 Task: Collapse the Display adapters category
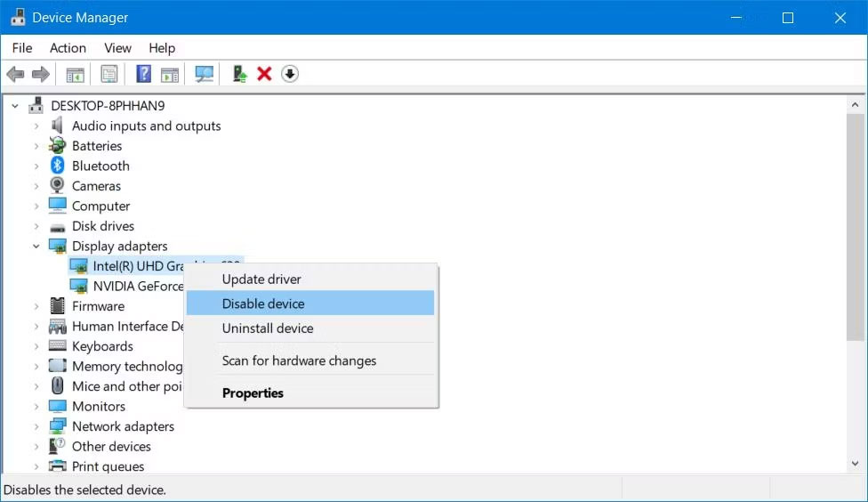point(36,246)
